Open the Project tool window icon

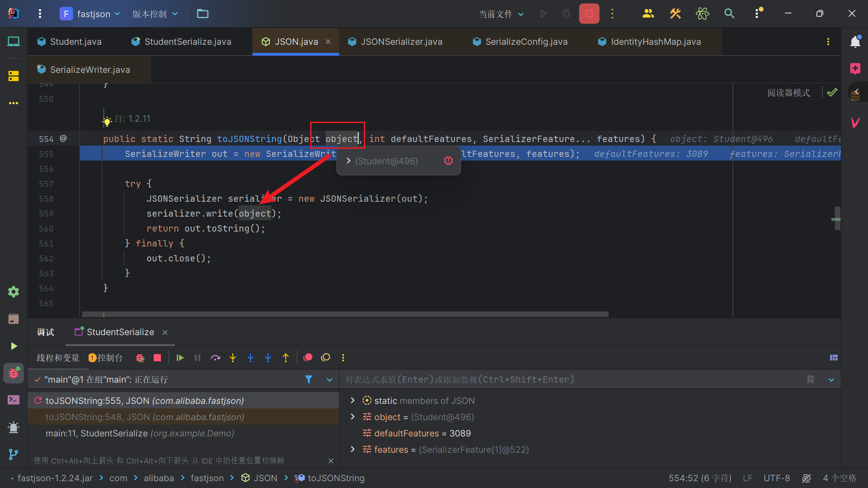tap(14, 42)
